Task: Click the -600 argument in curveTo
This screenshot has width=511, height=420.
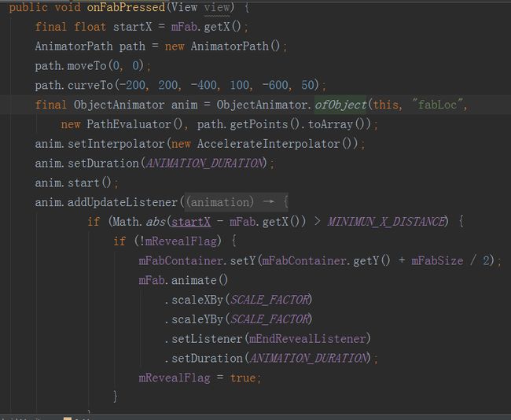Action: [275, 85]
